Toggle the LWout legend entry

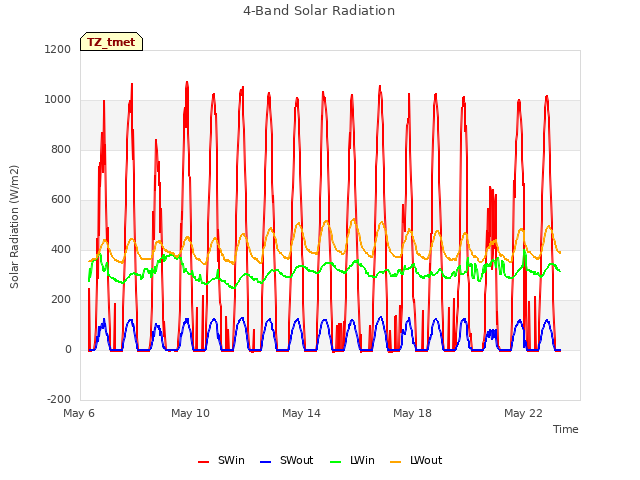point(416,460)
